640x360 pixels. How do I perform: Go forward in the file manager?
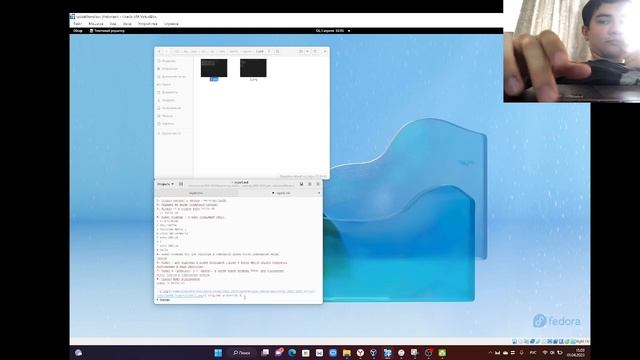click(166, 52)
